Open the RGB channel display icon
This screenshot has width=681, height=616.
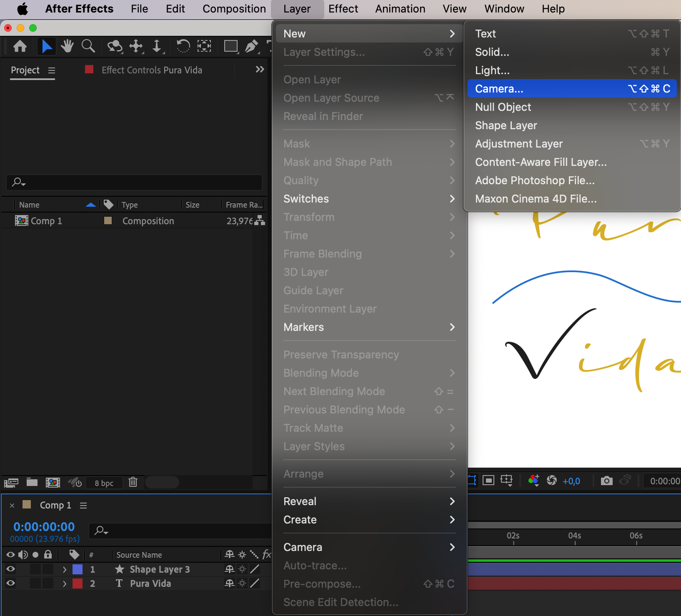coord(534,481)
